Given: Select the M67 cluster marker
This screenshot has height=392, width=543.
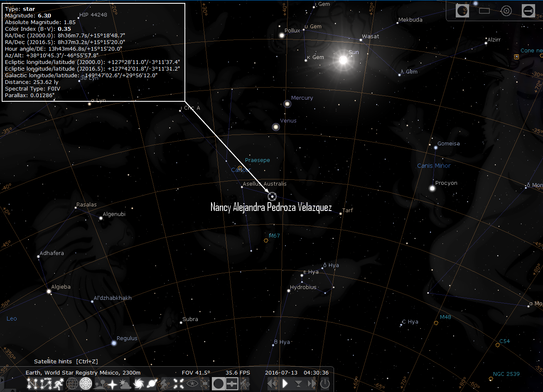Looking at the screenshot, I should click(266, 240).
